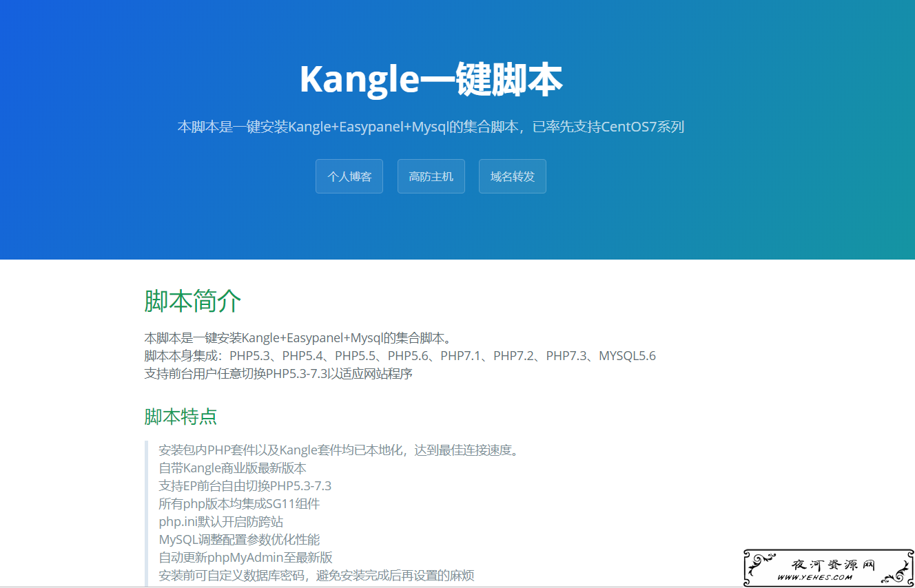
Task: Click the line php.ini默认开启防跨站
Action: (220, 522)
